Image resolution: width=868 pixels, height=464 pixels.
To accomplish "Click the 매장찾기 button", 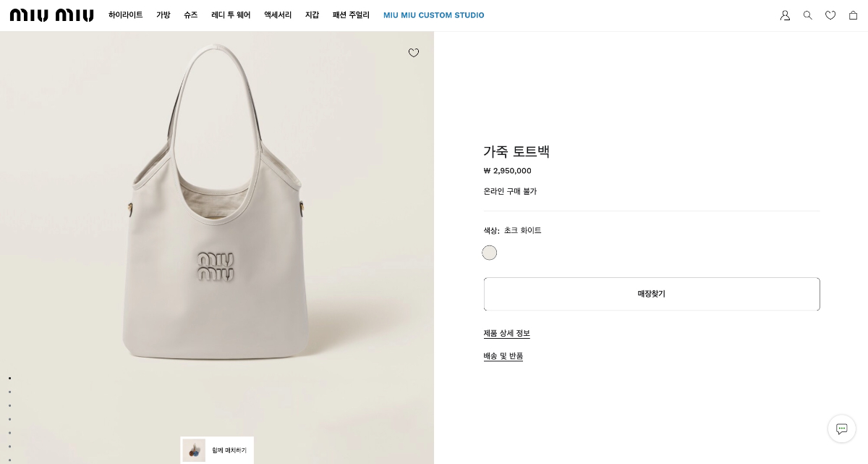I will [x=651, y=294].
